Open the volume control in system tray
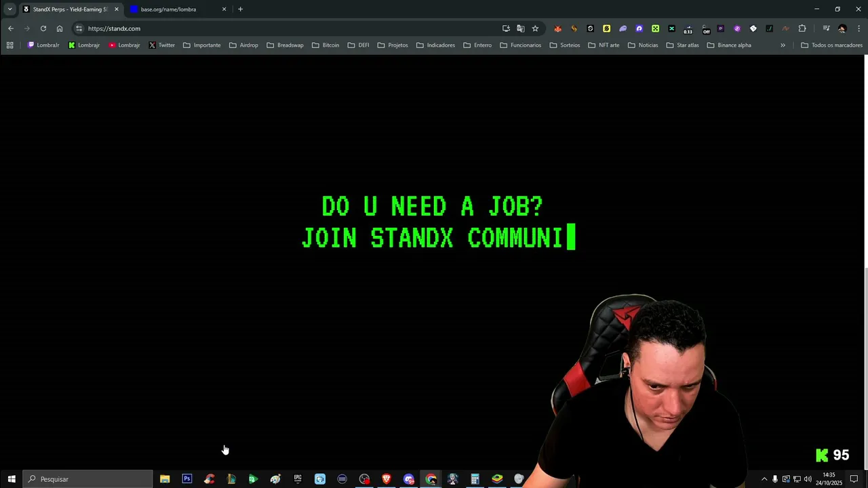 (x=808, y=479)
